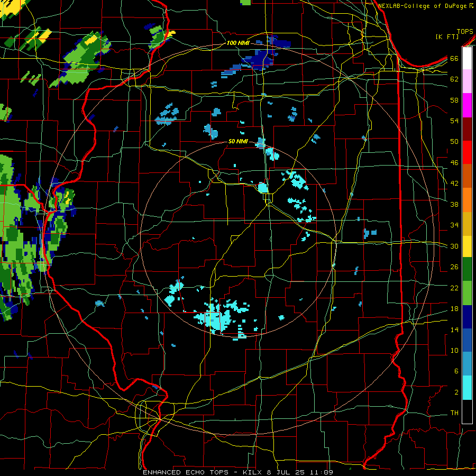Viewport: 476px width, 476px height.
Task: Click the black TH threshold swatch
Action: tap(467, 411)
